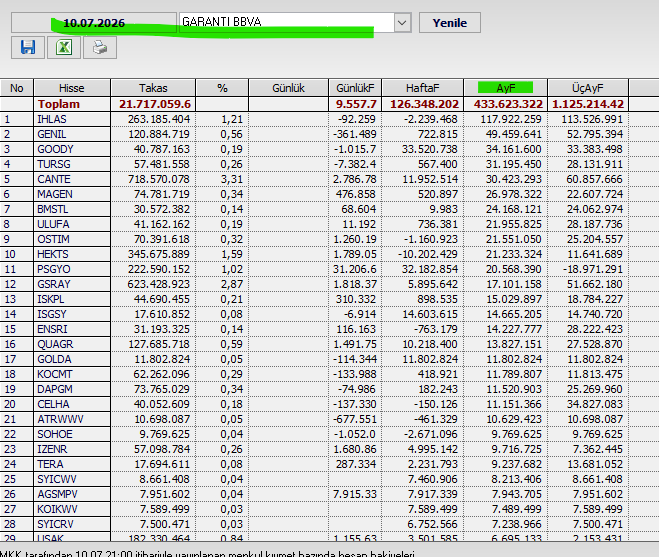The width and height of the screenshot is (659, 557).
Task: Click the % column header
Action: [x=222, y=88]
